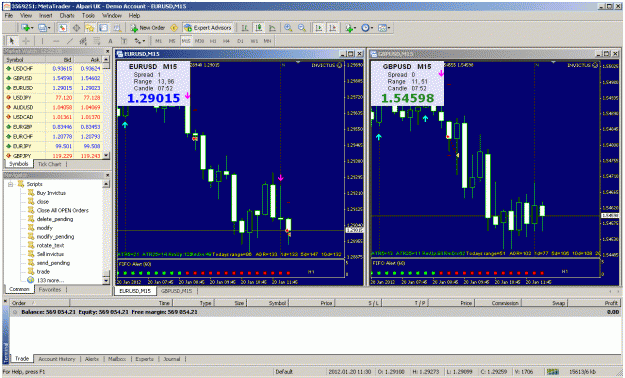The height and width of the screenshot is (378, 625).
Task: Select the vertical line tool
Action: coord(42,41)
